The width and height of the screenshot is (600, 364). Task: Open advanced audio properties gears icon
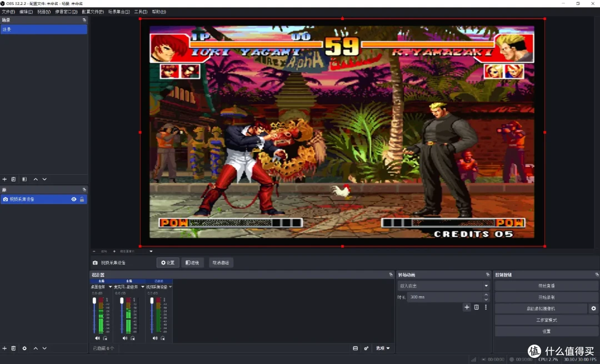[x=366, y=348]
